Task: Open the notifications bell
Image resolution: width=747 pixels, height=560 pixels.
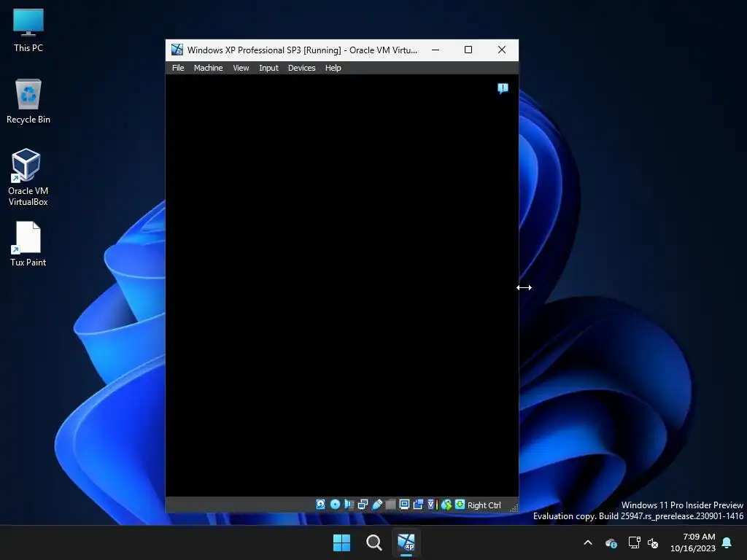Action: (727, 542)
